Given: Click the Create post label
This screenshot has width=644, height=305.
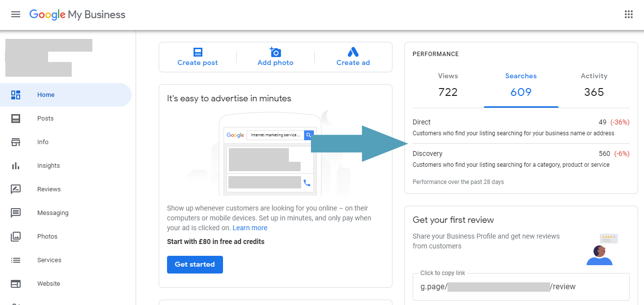Looking at the screenshot, I should [x=197, y=62].
